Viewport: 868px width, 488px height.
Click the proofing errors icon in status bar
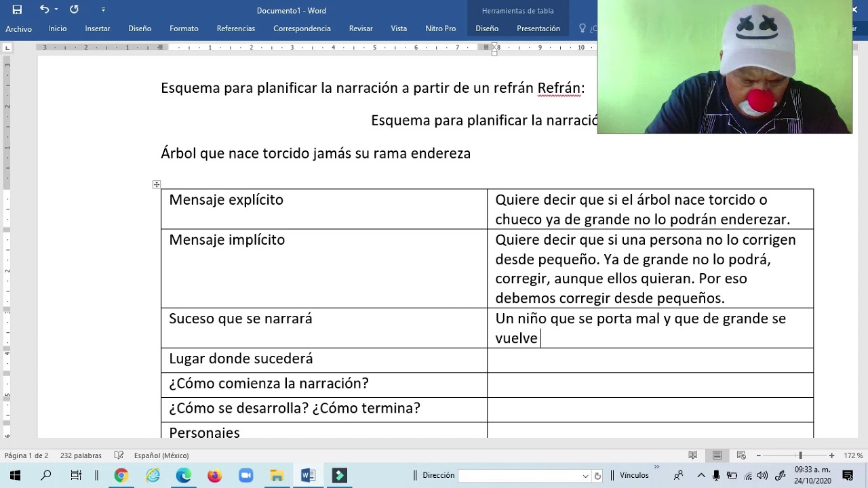(119, 455)
